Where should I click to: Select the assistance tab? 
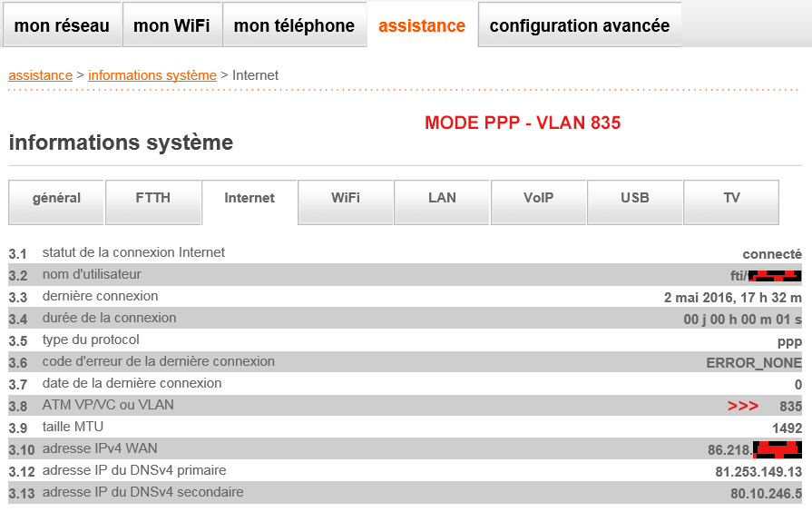(422, 25)
